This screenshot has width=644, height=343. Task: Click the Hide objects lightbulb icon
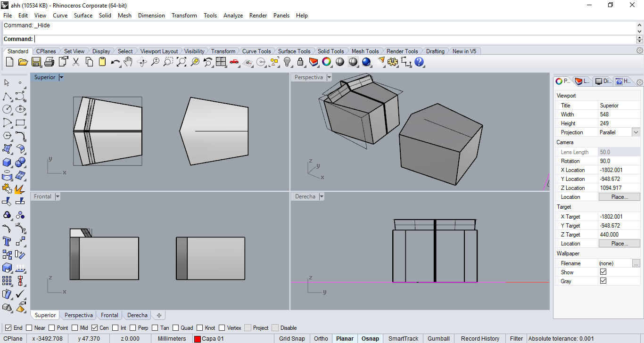coord(287,62)
